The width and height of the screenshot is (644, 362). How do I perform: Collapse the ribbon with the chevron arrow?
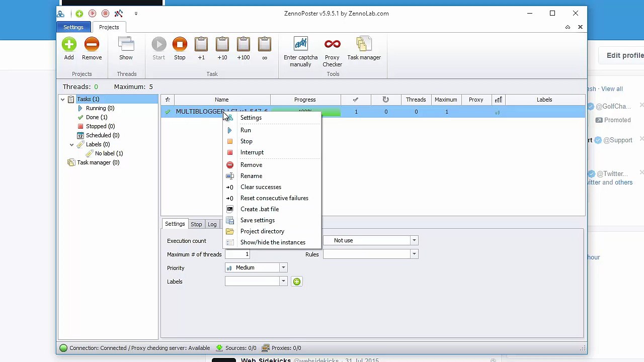568,27
